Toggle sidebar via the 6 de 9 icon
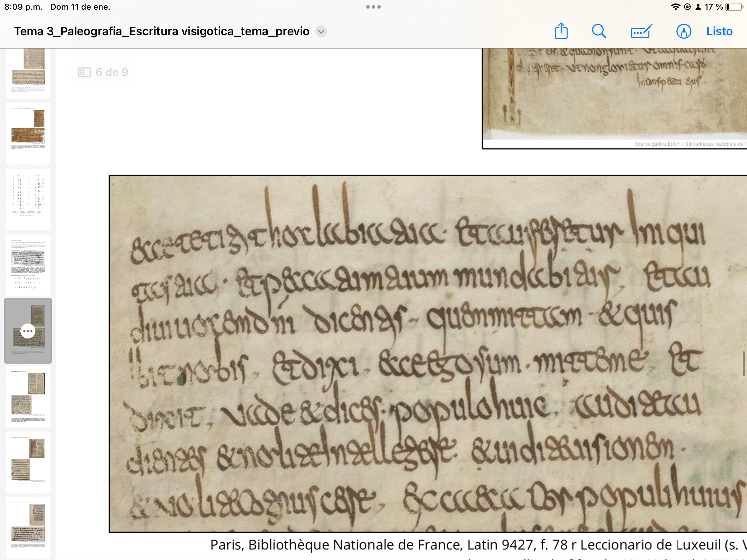Viewport: 747px width, 560px height. pyautogui.click(x=84, y=72)
